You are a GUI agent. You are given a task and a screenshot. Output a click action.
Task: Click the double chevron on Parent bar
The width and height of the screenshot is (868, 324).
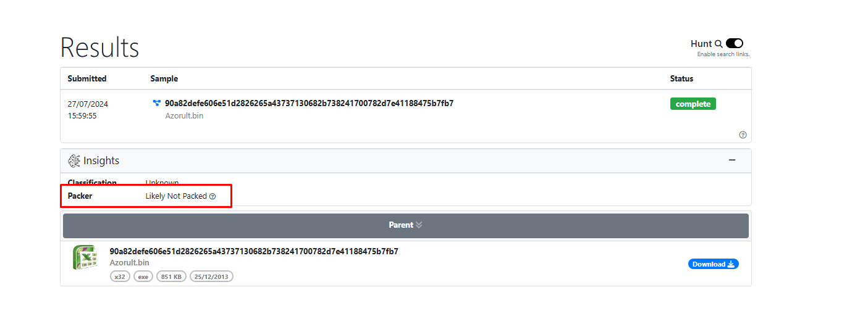(419, 225)
